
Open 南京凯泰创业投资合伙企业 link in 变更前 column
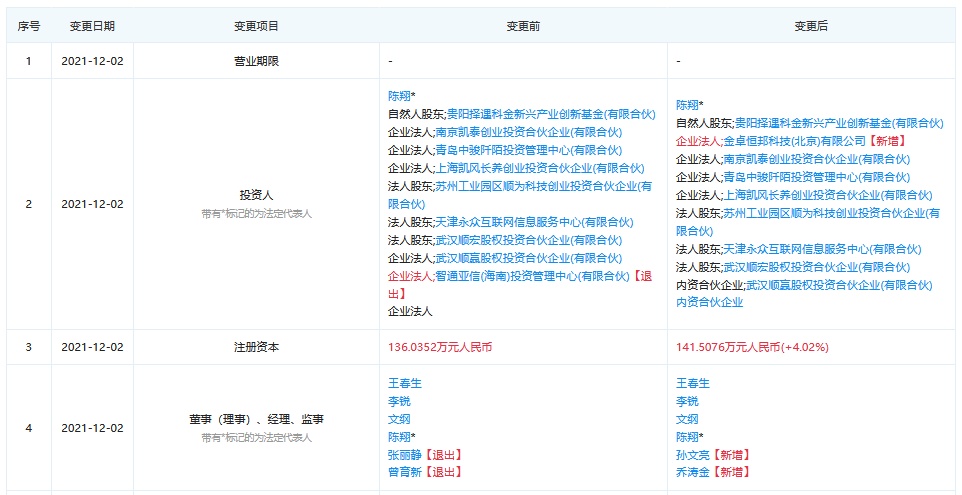coord(528,132)
